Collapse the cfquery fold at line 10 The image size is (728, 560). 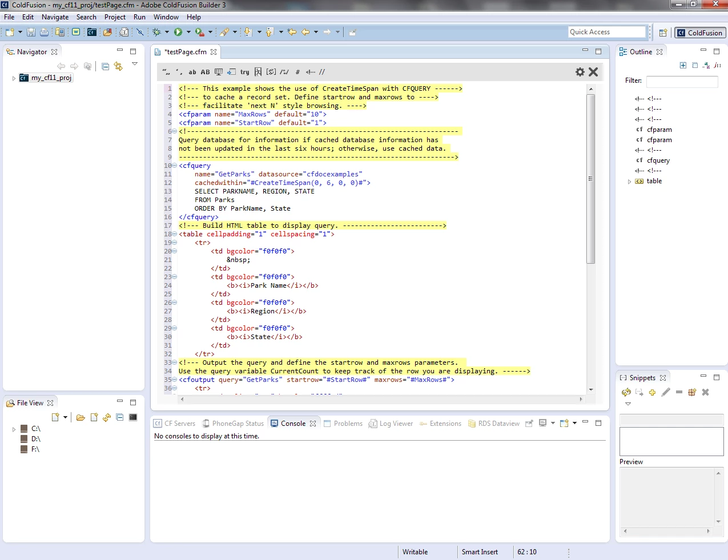pos(175,166)
